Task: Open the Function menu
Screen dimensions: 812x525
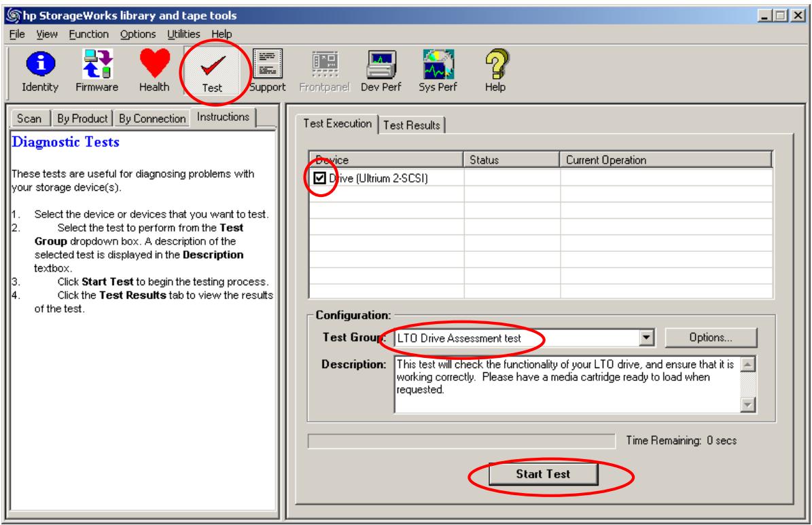Action: click(88, 34)
